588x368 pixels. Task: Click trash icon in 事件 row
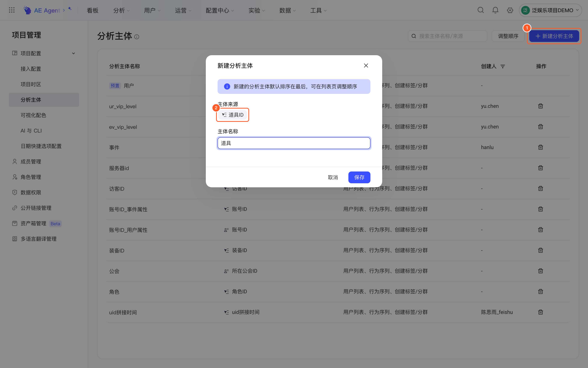(x=540, y=147)
